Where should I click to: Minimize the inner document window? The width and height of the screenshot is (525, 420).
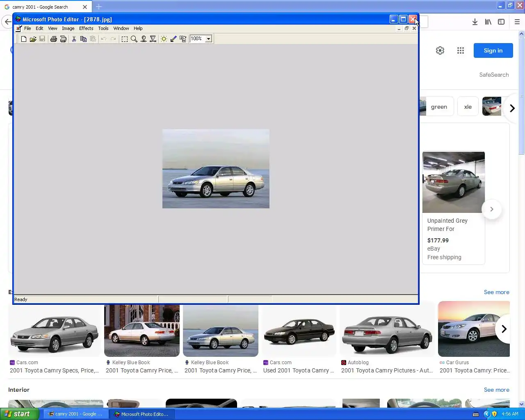399,29
